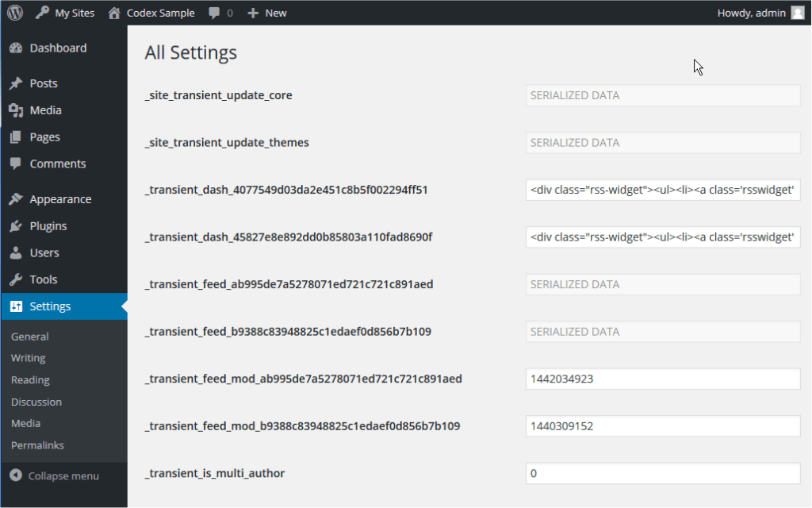Open the Dashboard gauge icon

coord(16,48)
